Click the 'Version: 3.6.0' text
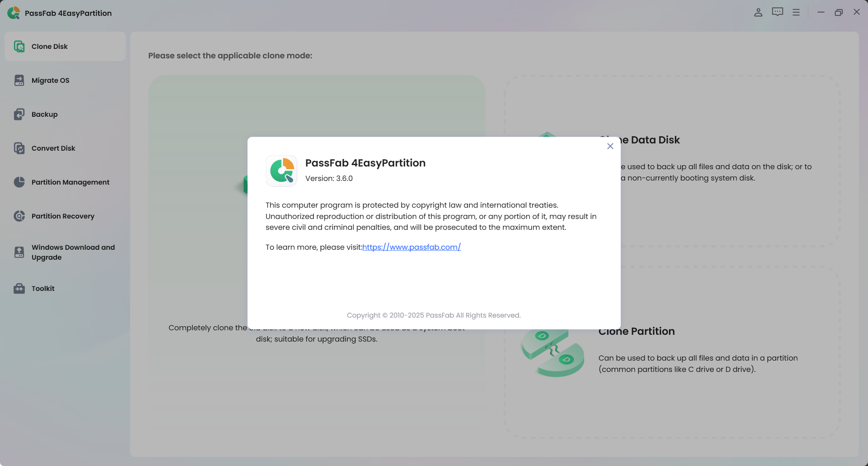The height and width of the screenshot is (466, 868). 329,178
